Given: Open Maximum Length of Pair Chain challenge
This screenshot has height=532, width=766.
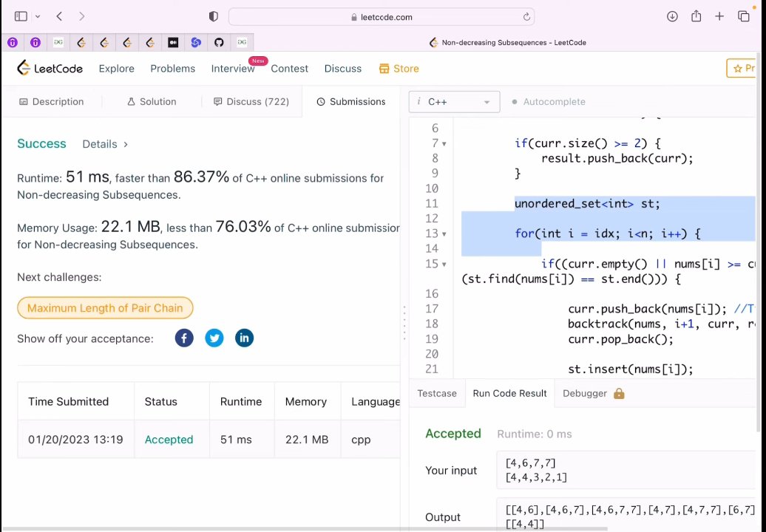Looking at the screenshot, I should [105, 308].
